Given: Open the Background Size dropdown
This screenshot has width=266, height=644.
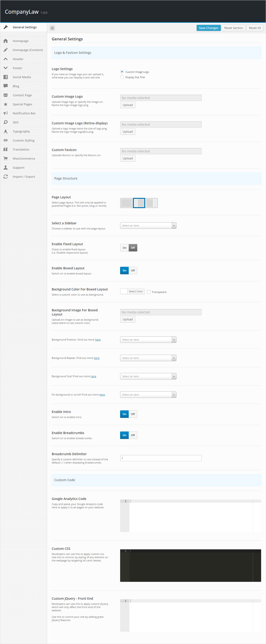Looking at the screenshot, I should pyautogui.click(x=148, y=376).
